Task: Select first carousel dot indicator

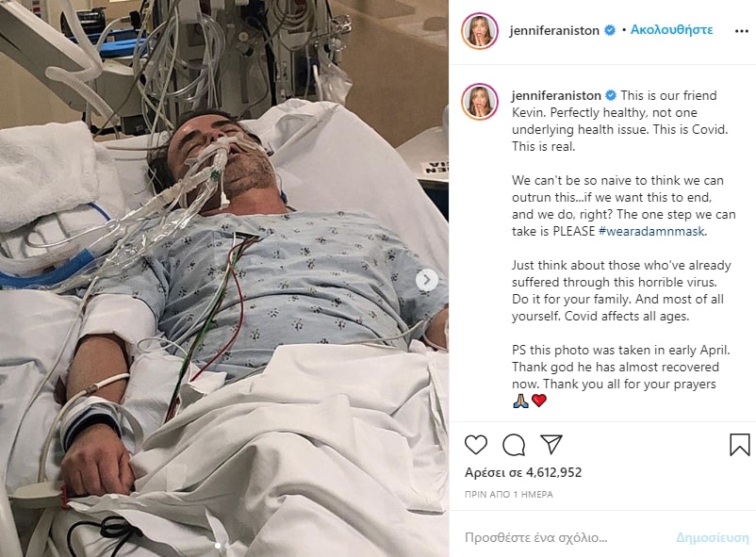Action: click(218, 546)
